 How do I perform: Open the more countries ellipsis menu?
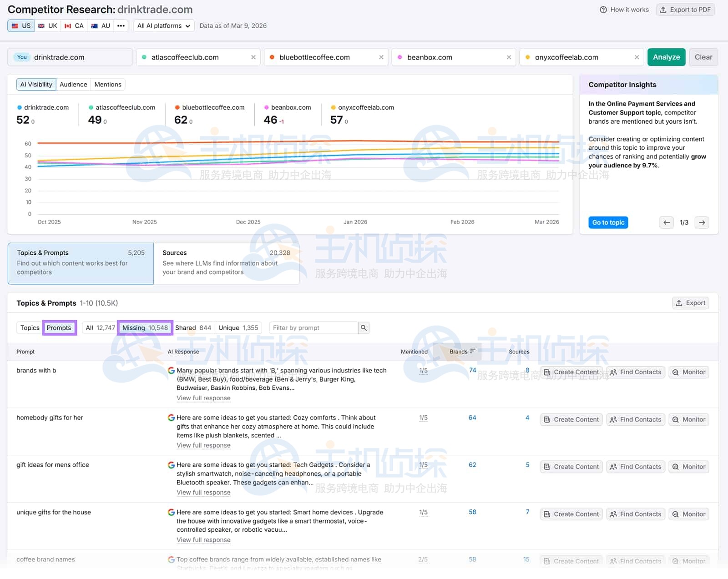point(121,26)
